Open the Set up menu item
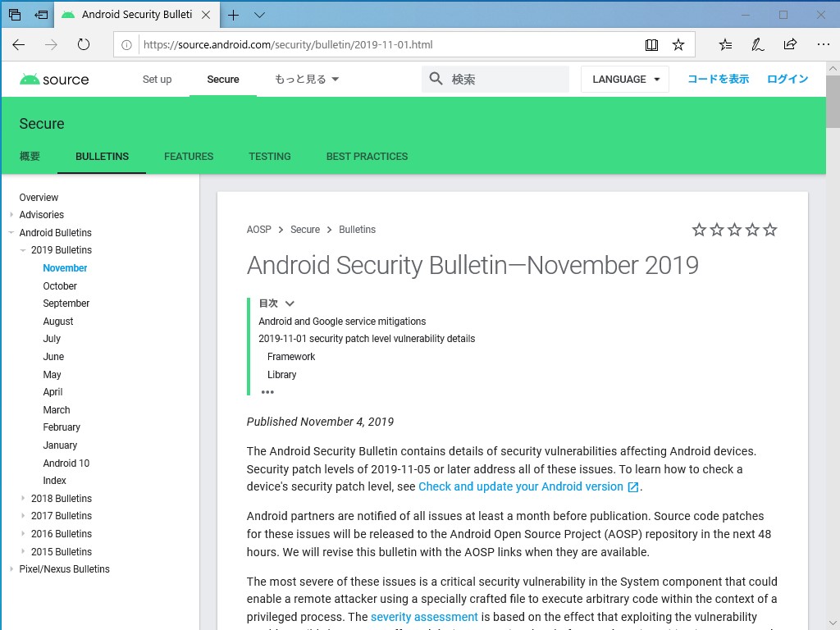Image resolution: width=840 pixels, height=630 pixels. (157, 80)
